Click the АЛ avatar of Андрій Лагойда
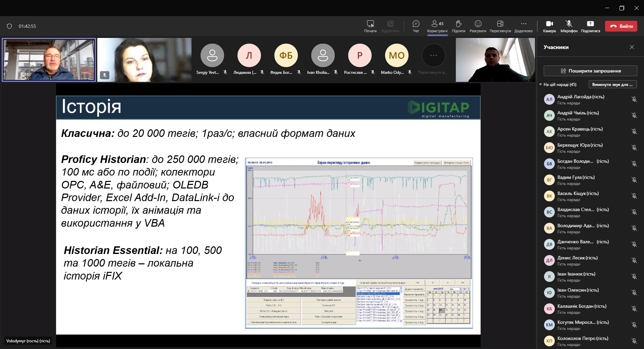Viewport: 644px width, 349px height. coord(549,99)
